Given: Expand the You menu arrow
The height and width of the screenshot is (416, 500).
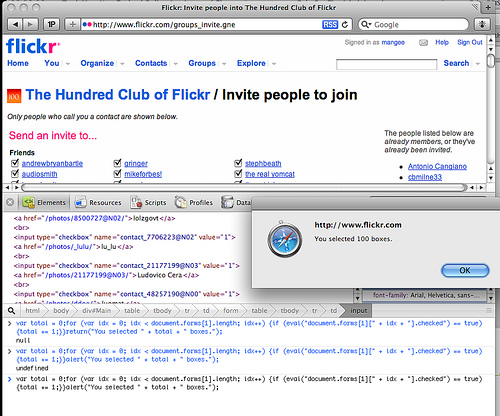Looking at the screenshot, I should pos(68,64).
